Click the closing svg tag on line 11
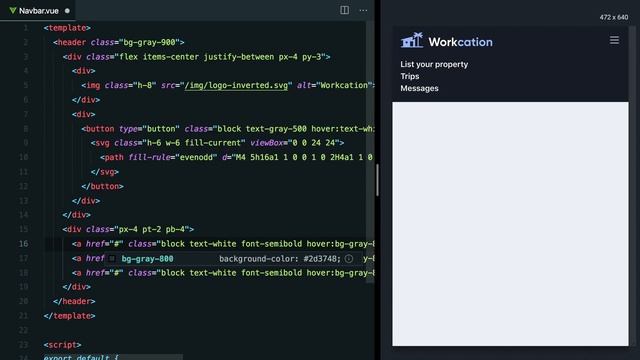Screen dimensions: 640x360 click(104, 172)
